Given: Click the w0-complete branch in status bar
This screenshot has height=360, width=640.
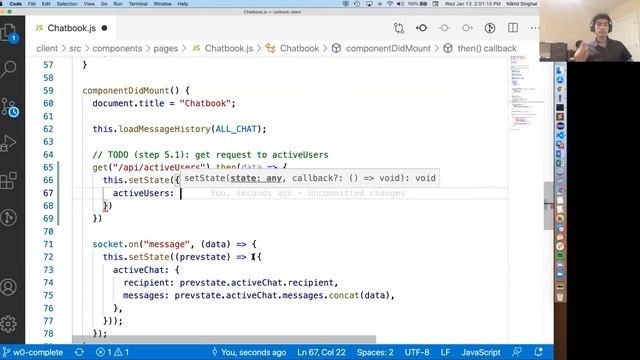Looking at the screenshot, I should 33,352.
